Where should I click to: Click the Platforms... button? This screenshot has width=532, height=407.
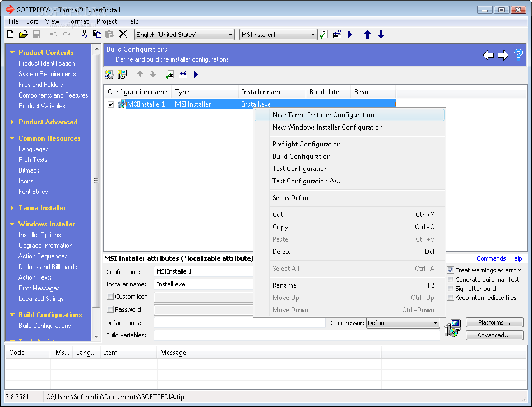click(494, 322)
